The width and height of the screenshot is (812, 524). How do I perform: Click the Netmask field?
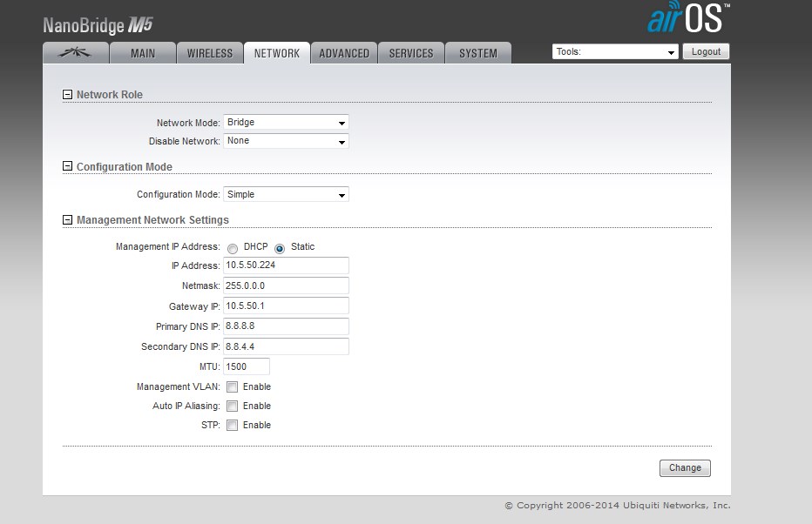coord(286,286)
